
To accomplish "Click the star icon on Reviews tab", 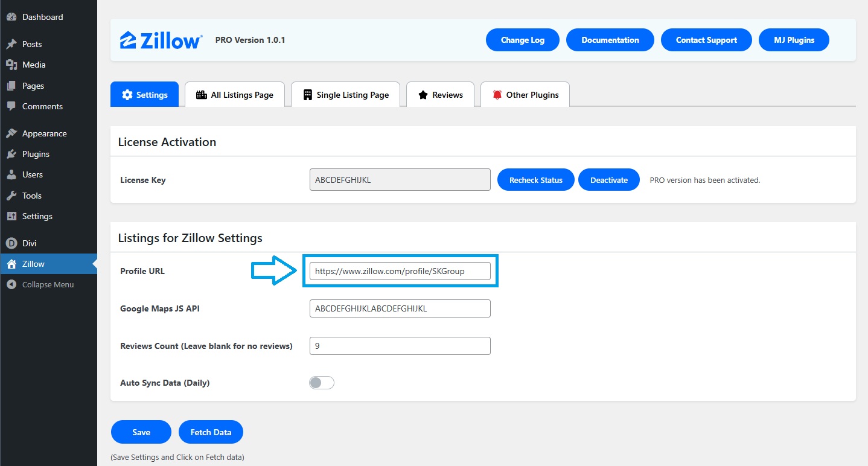I will point(423,95).
